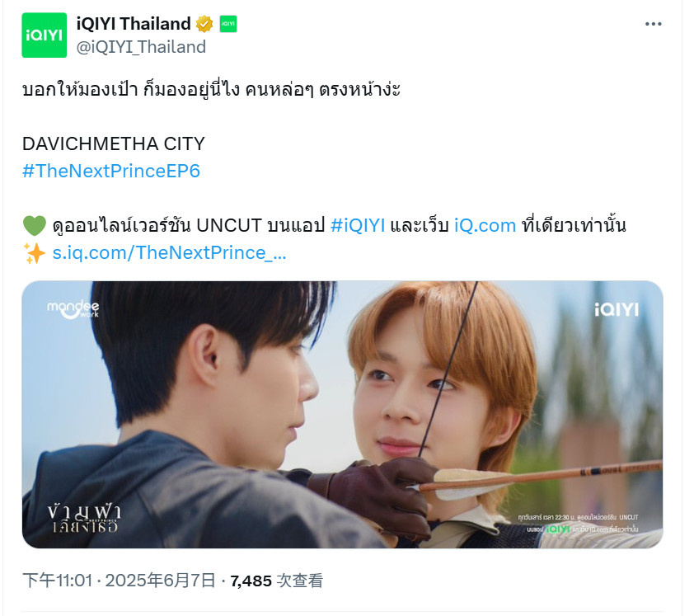Image resolution: width=694 pixels, height=616 pixels.
Task: Open the @iQIYI_Thailand handle link
Action: [141, 47]
